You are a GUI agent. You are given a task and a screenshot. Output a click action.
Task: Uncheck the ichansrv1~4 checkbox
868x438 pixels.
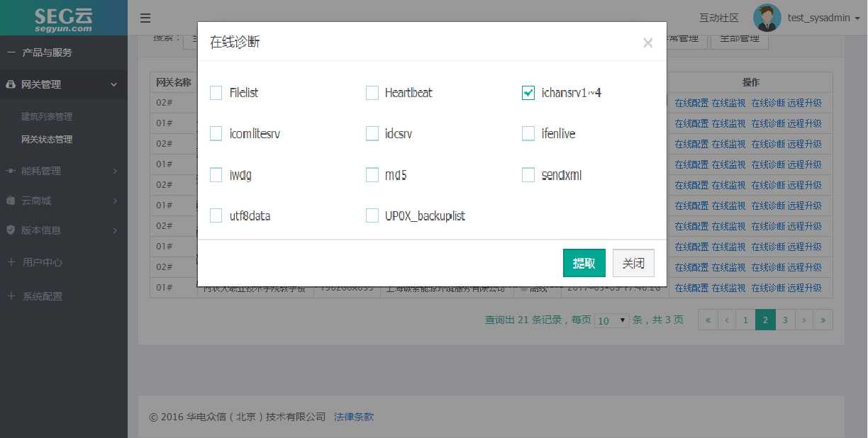[x=528, y=92]
